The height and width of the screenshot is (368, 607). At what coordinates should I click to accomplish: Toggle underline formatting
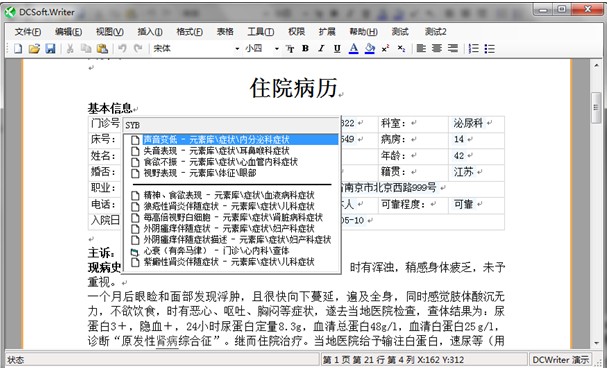337,49
